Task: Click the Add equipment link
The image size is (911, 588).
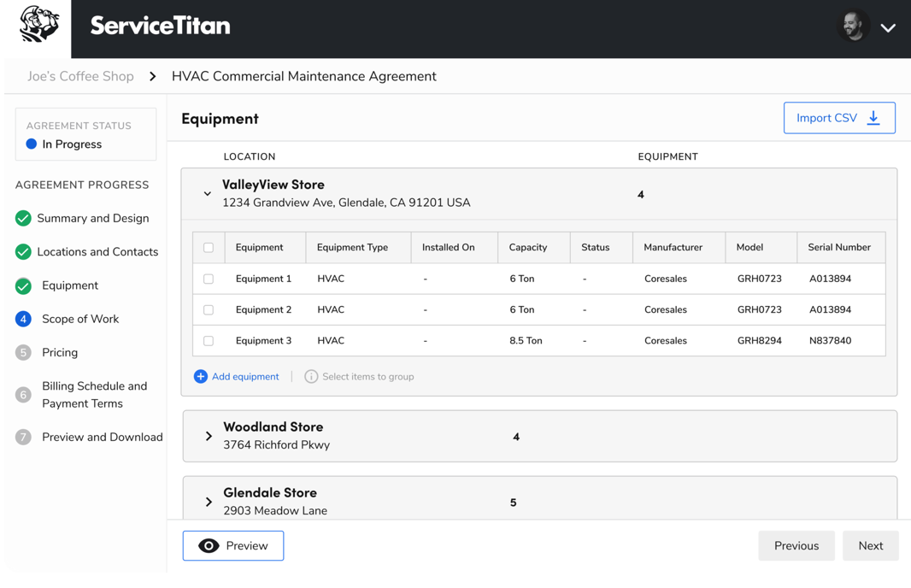Action: (245, 377)
